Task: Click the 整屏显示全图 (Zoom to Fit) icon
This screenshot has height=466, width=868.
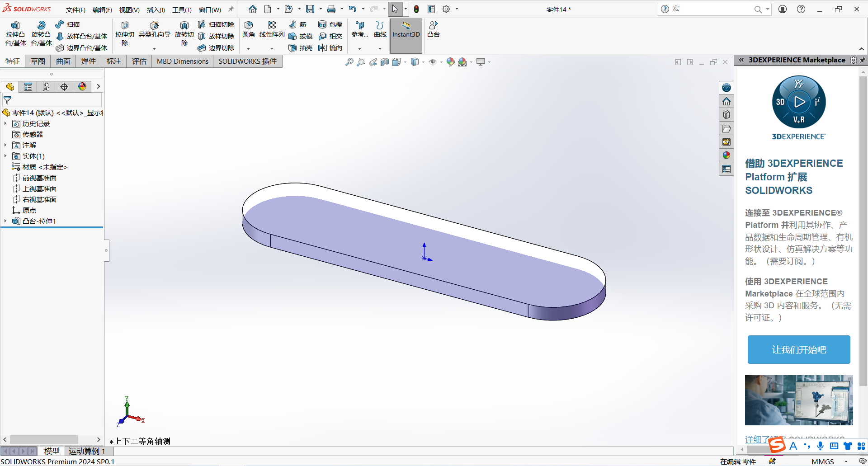Action: click(349, 62)
